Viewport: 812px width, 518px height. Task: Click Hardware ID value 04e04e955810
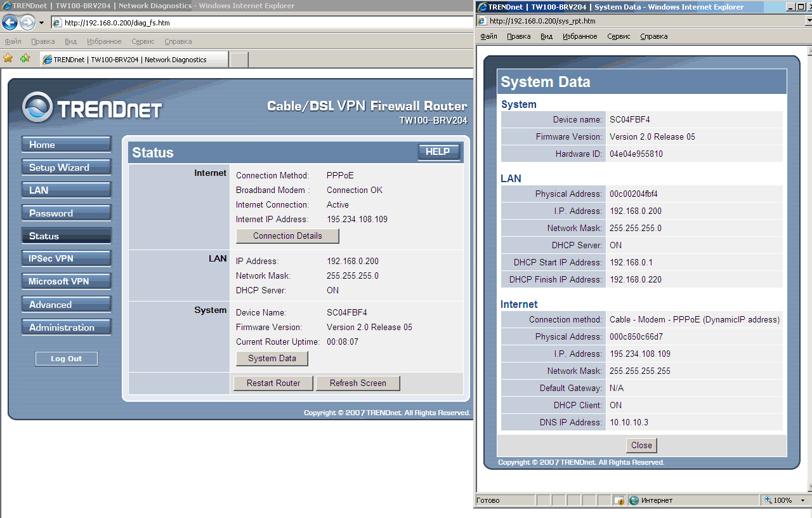(636, 154)
